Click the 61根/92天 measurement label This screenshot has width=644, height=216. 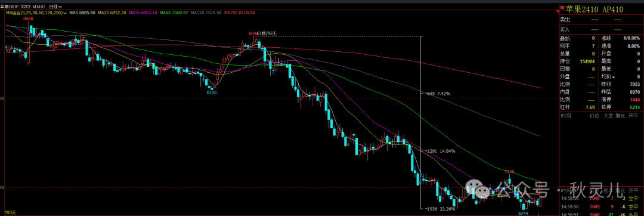click(267, 33)
